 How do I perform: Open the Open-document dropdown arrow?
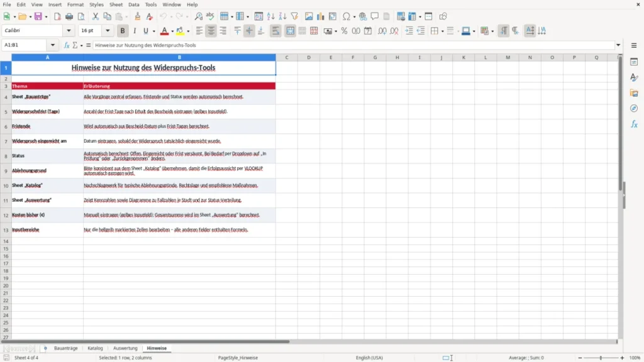(x=30, y=17)
